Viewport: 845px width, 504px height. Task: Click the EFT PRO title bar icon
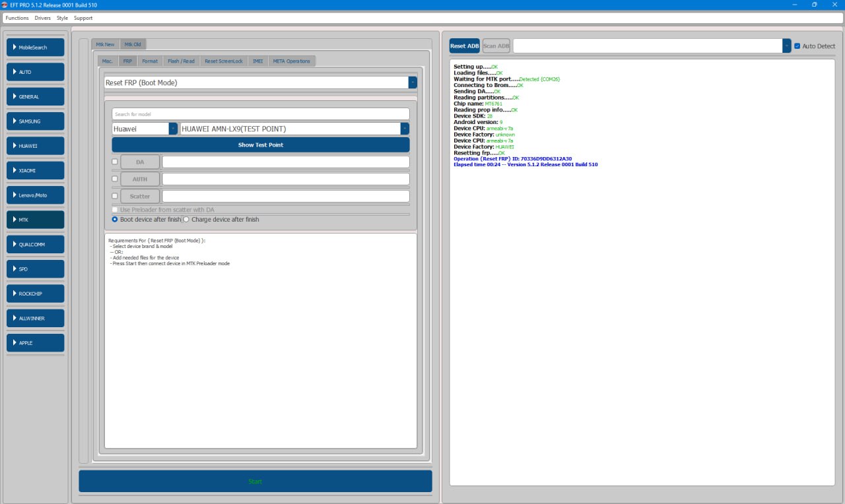(x=5, y=5)
